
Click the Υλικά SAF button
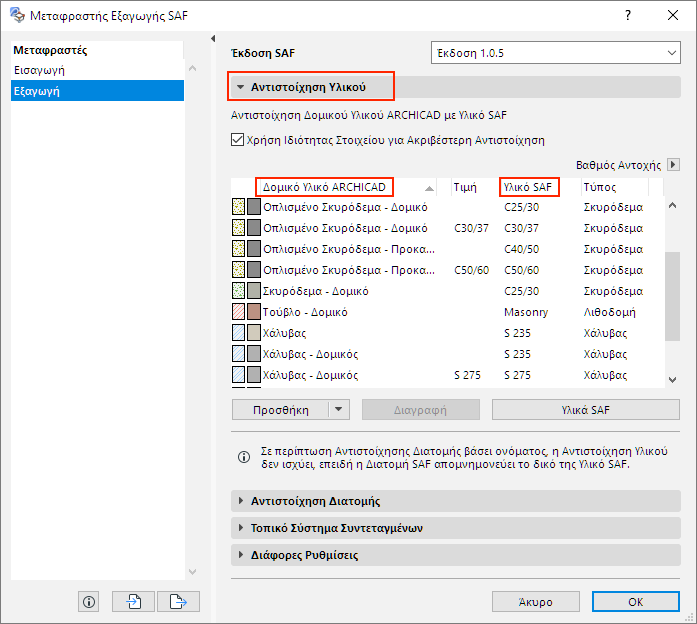(x=585, y=409)
